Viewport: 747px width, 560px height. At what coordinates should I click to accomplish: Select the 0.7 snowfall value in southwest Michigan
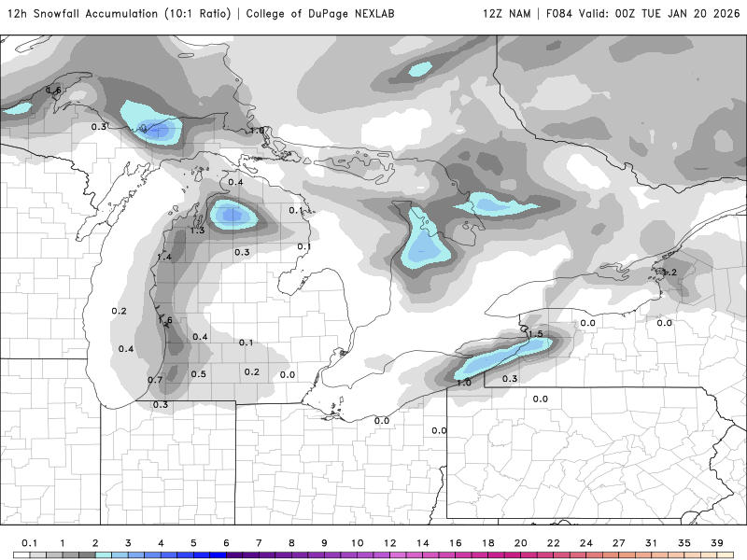pyautogui.click(x=155, y=380)
